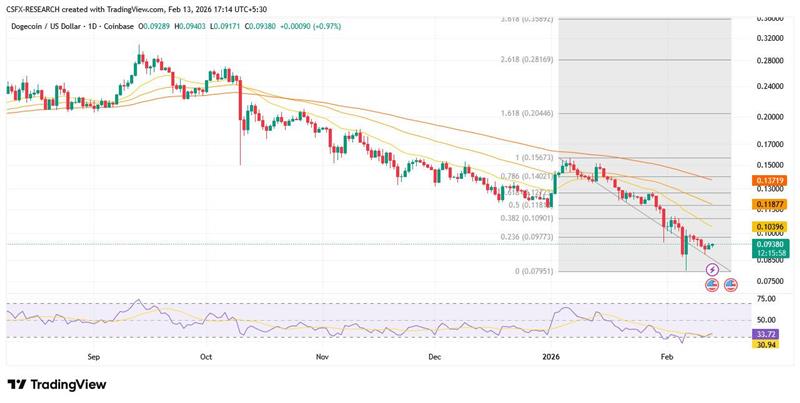Select the Fibonacci 0.236 (0.09773) level label
Viewport: 800px width, 403px height.
point(526,237)
